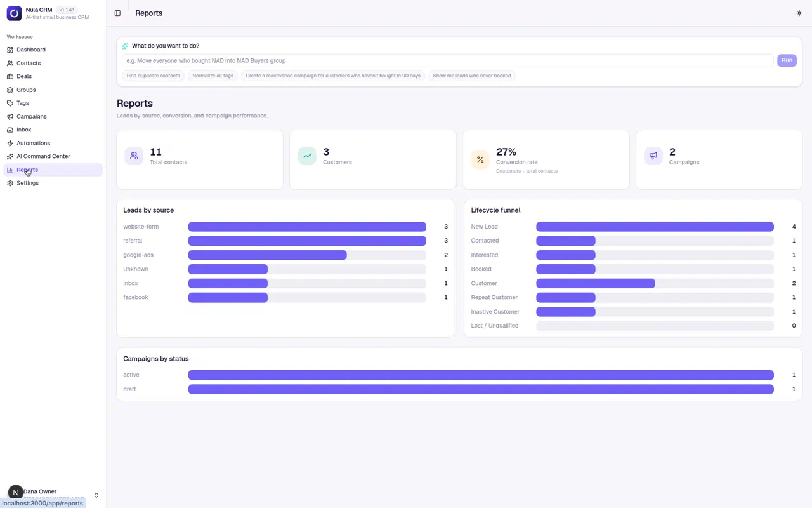Click the Customer lifecycle funnel bar
Image resolution: width=812 pixels, height=508 pixels.
[595, 284]
